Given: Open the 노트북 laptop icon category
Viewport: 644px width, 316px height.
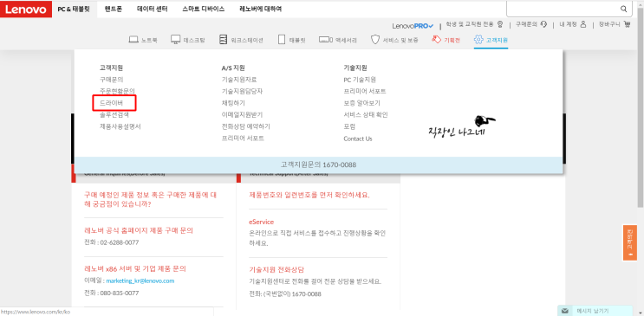Looking at the screenshot, I should [133, 40].
